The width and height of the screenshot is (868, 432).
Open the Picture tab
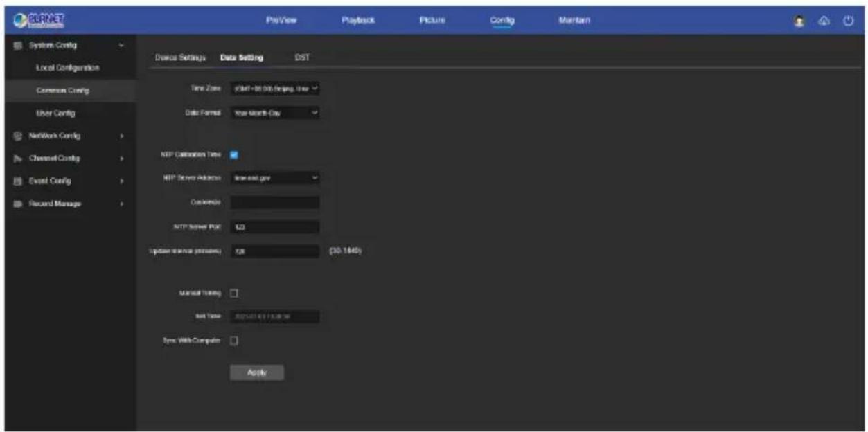point(432,21)
